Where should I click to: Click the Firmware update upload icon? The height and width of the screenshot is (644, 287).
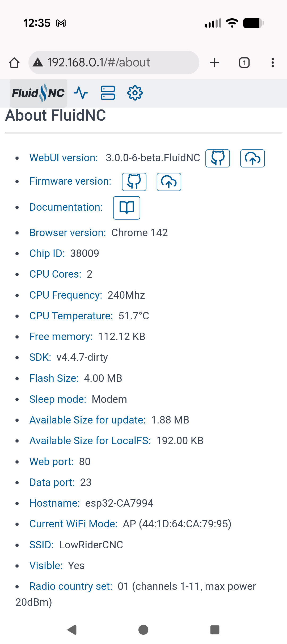[x=169, y=182]
